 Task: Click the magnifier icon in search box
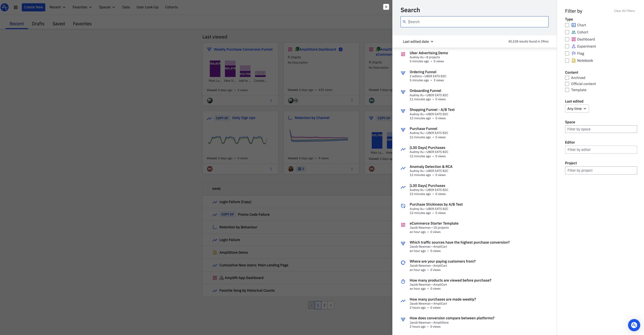[404, 22]
